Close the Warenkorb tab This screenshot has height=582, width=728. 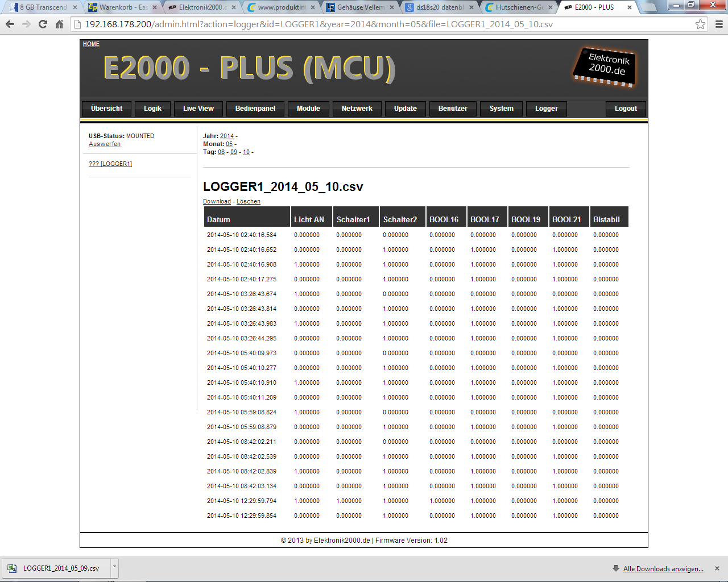(155, 7)
